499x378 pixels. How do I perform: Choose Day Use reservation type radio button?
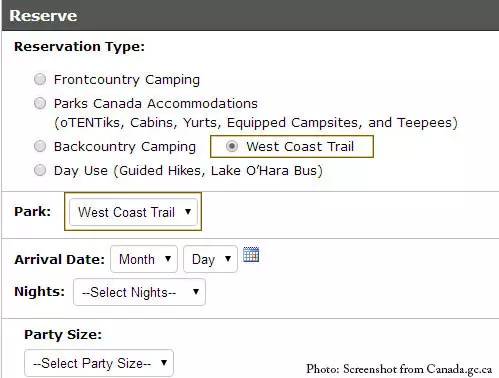40,170
